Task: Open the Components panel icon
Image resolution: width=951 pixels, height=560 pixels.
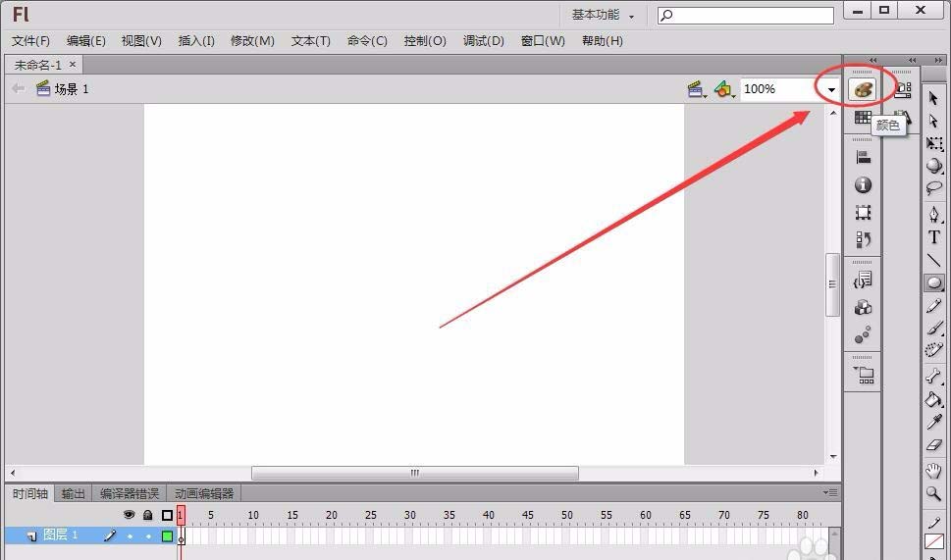Action: click(x=863, y=308)
